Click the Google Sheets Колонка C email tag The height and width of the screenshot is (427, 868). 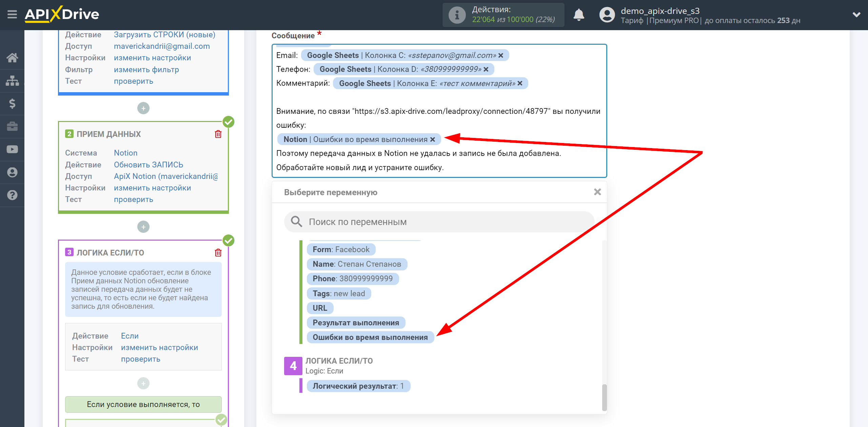click(x=405, y=56)
